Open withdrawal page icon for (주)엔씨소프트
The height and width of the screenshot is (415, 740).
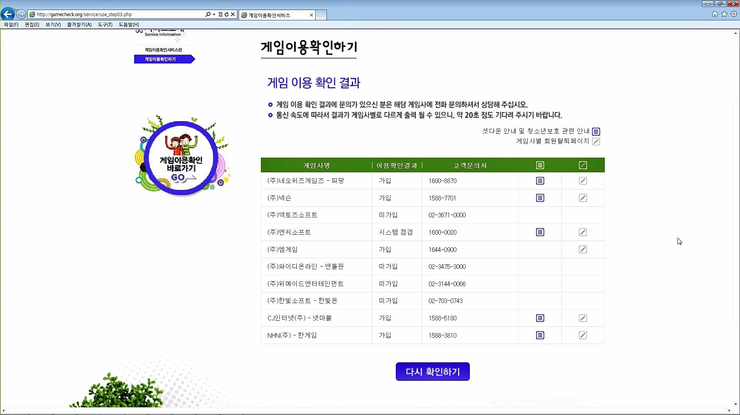583,232
